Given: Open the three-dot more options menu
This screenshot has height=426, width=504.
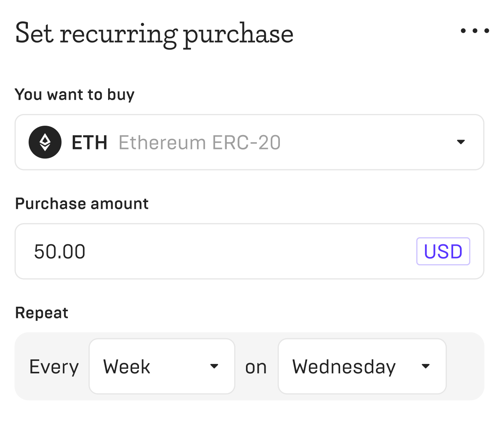Looking at the screenshot, I should tap(475, 31).
